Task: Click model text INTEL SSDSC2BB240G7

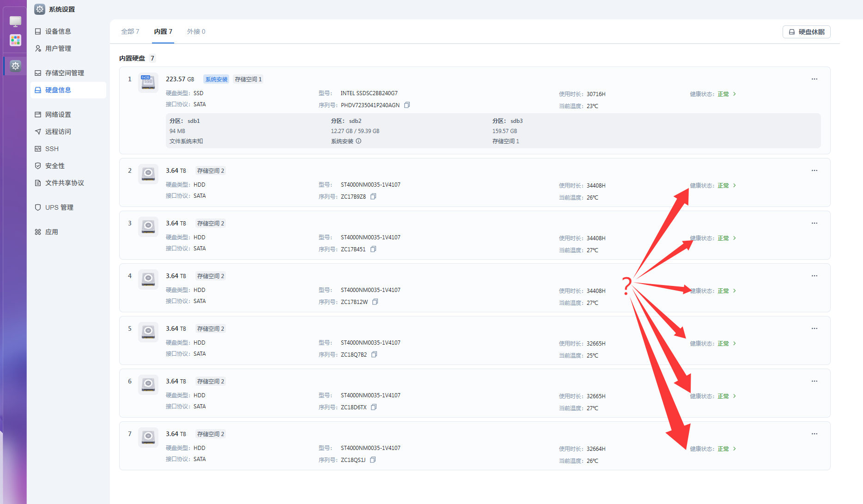Action: point(369,93)
